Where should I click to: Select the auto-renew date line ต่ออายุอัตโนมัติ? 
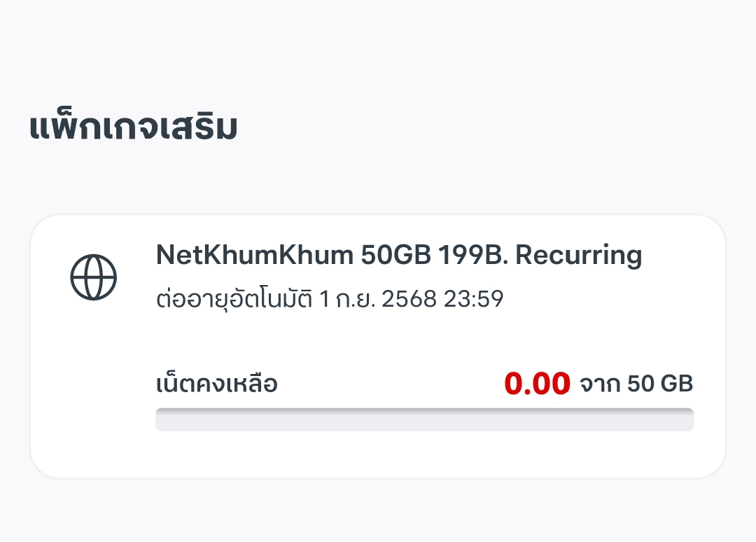330,298
